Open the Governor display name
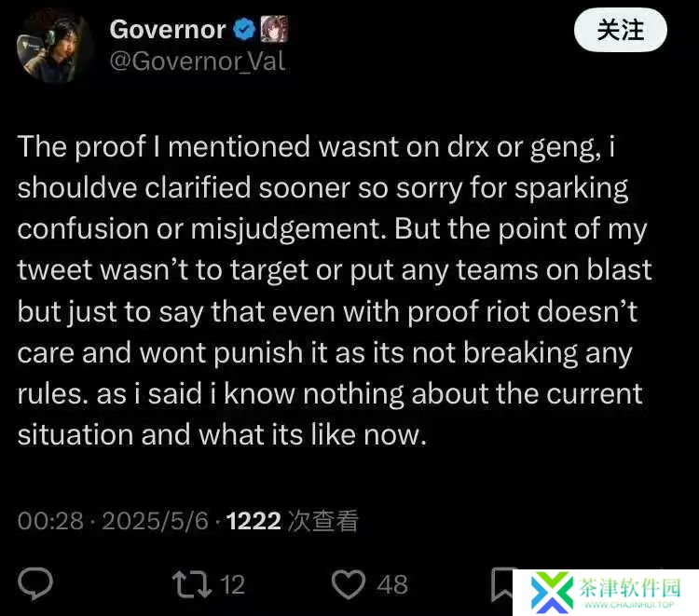 coord(168,30)
